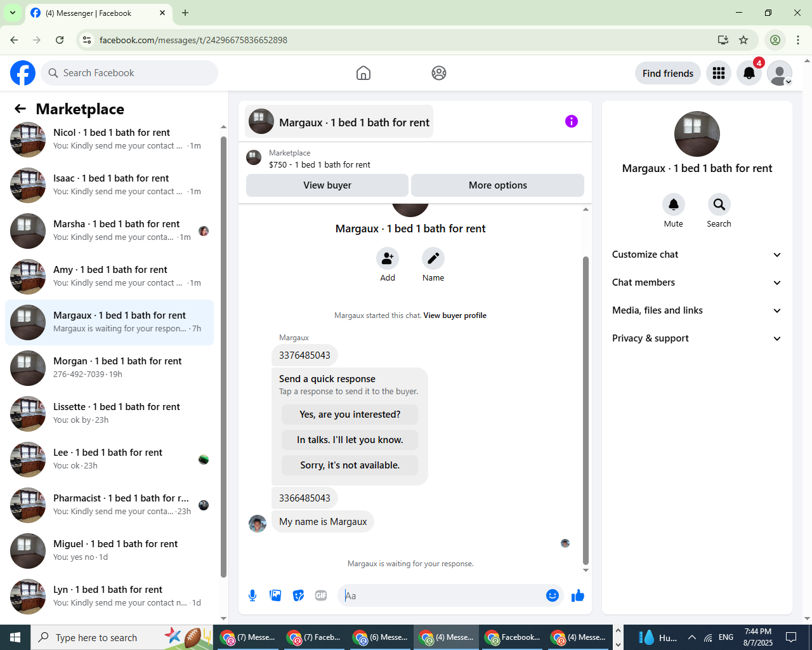Send a thumbs up like
Image resolution: width=812 pixels, height=650 pixels.
pos(578,595)
